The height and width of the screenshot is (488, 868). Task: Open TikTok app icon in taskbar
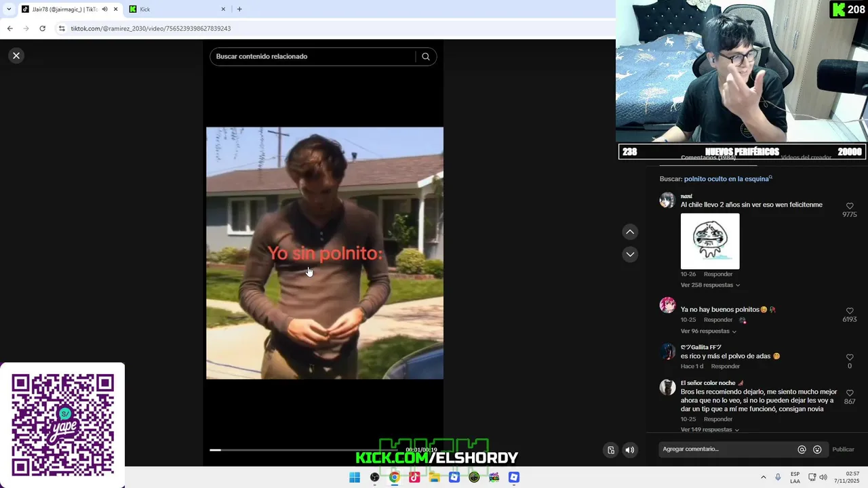(x=414, y=477)
